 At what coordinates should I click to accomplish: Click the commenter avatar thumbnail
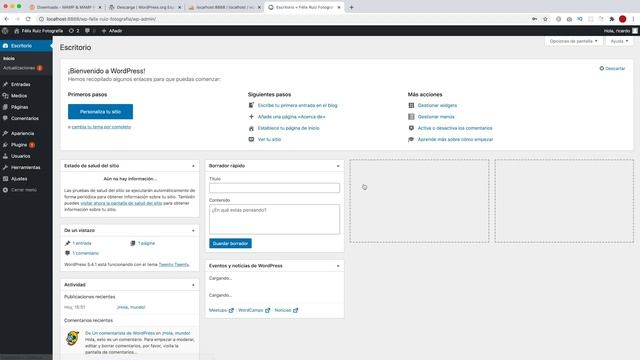[x=73, y=338]
